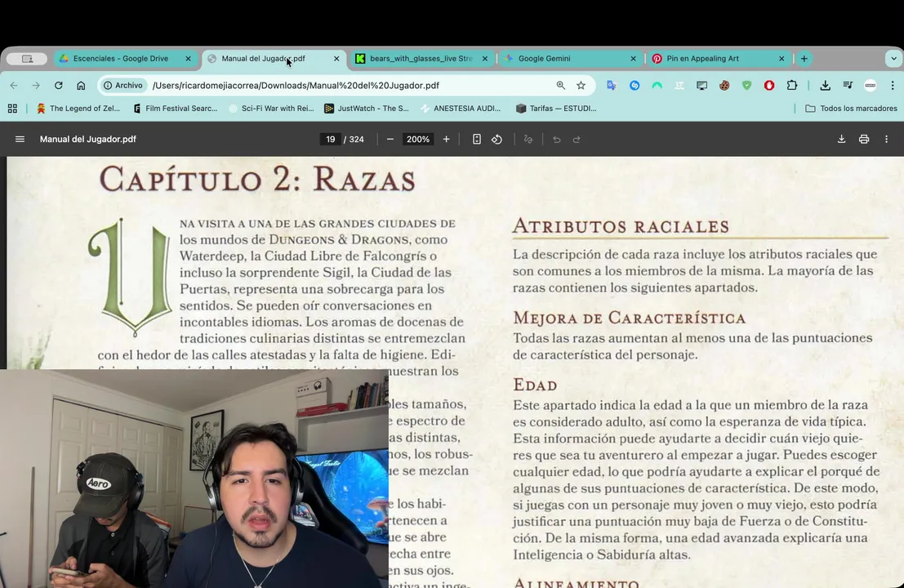The image size is (904, 588).
Task: Open the tab groups button left of the tabs
Action: [x=27, y=59]
